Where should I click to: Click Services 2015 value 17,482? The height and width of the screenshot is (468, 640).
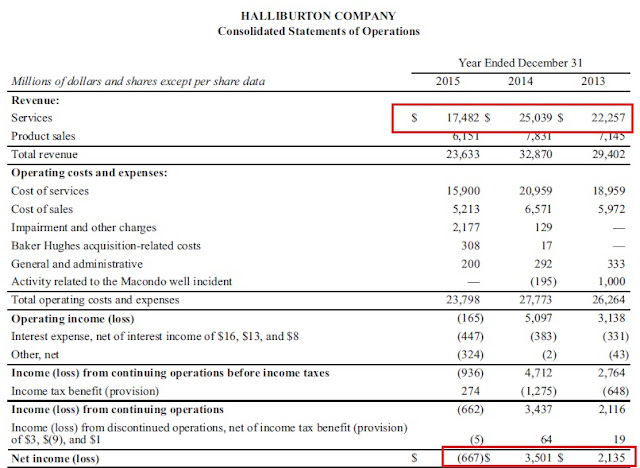pyautogui.click(x=463, y=118)
